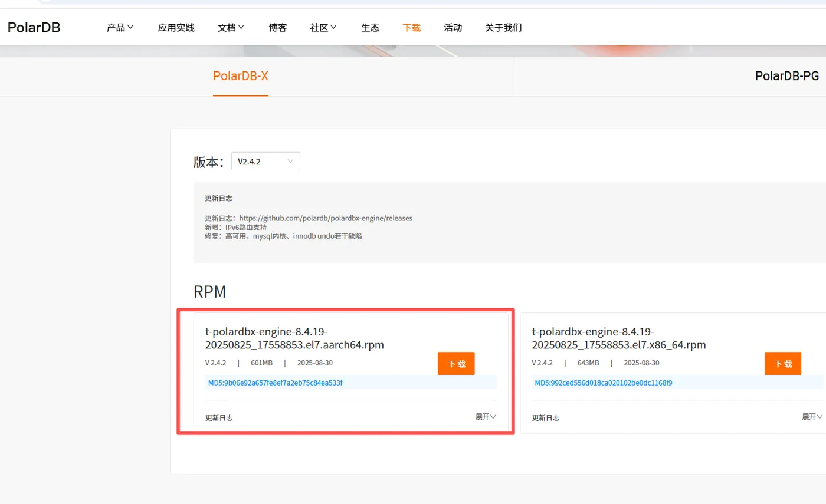This screenshot has width=826, height=504.
Task: Switch to the PolarDB-X tab
Action: (x=241, y=76)
